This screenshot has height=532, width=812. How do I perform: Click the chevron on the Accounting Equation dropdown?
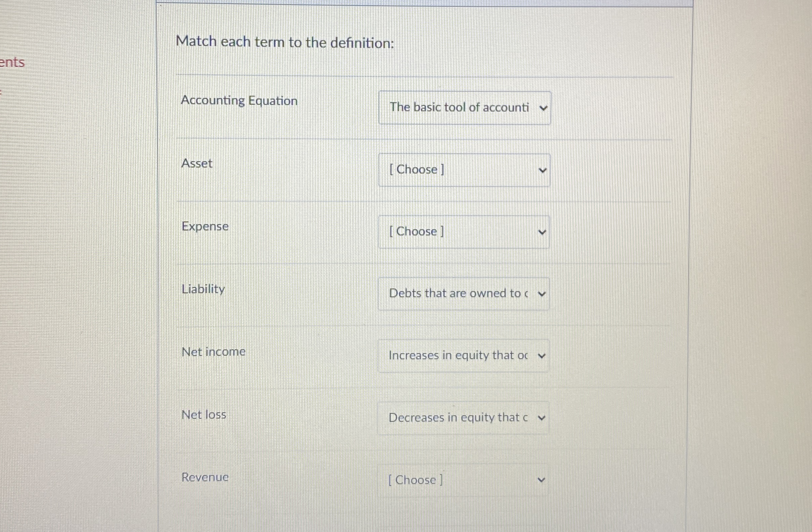pyautogui.click(x=543, y=107)
